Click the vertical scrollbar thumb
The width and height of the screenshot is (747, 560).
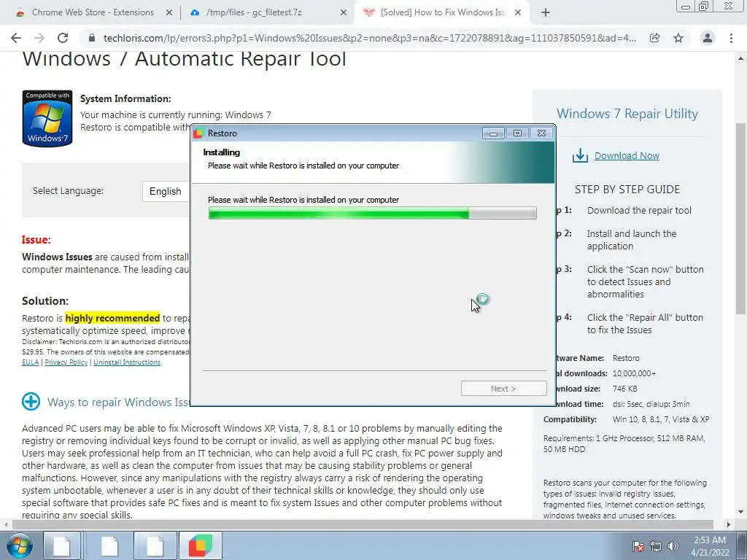point(740,218)
